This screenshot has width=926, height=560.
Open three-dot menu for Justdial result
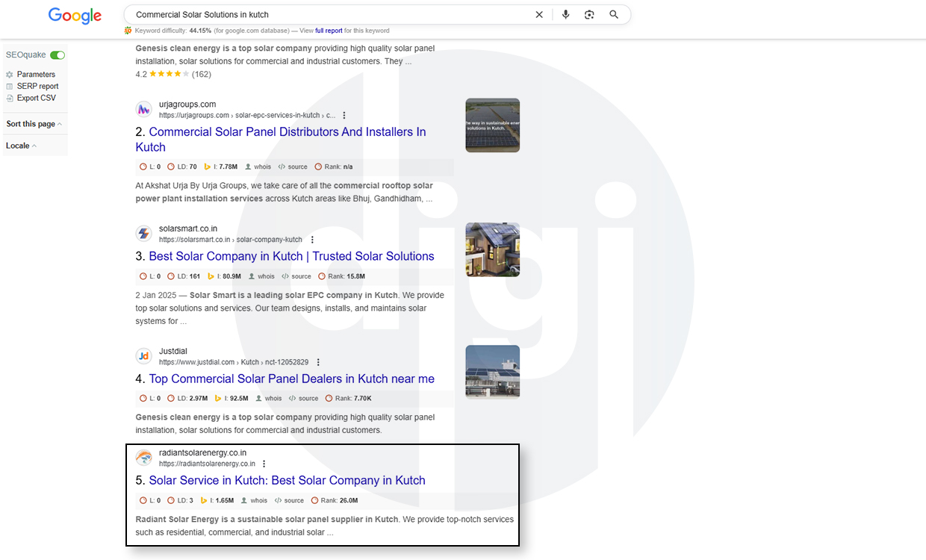click(x=318, y=362)
